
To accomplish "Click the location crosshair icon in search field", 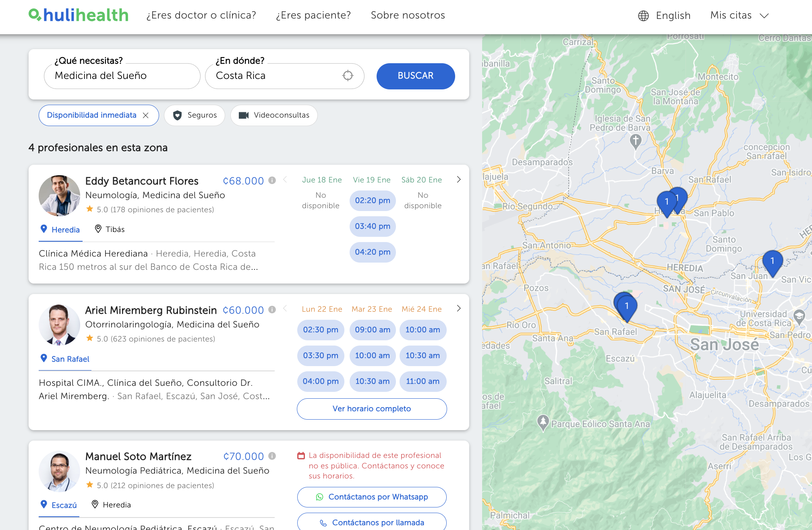I will coord(348,76).
